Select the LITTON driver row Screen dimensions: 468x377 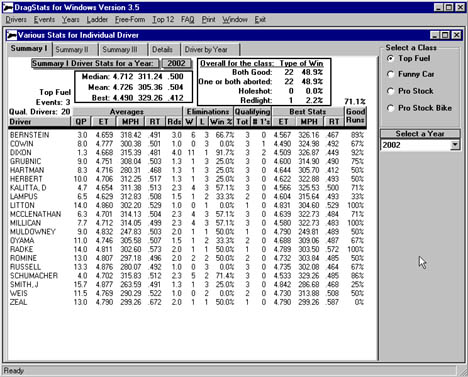click(x=187, y=205)
